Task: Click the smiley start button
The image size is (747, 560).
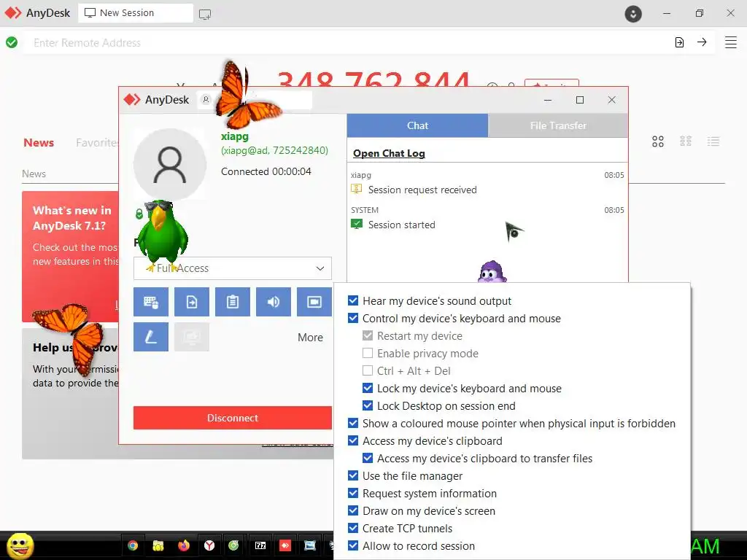Action: coord(20,545)
